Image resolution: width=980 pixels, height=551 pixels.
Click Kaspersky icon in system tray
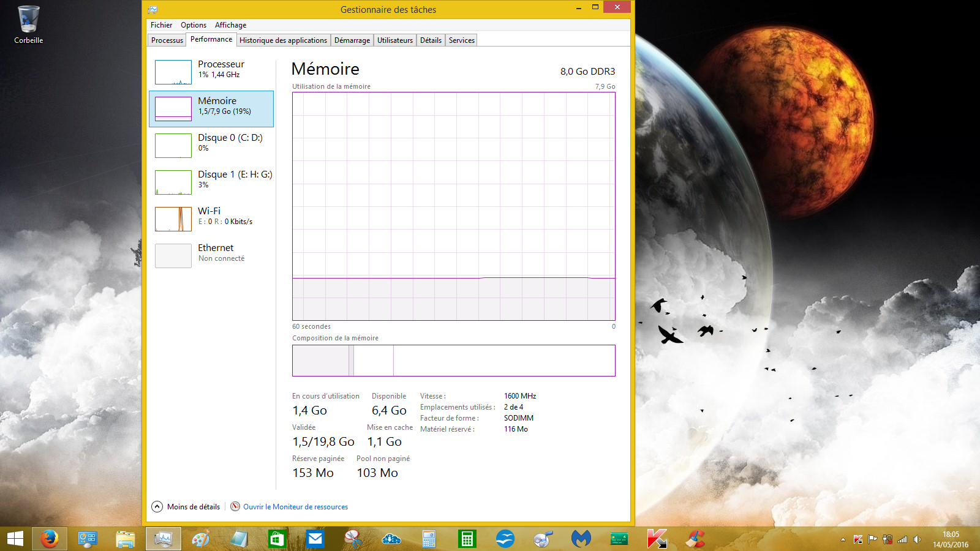click(858, 539)
